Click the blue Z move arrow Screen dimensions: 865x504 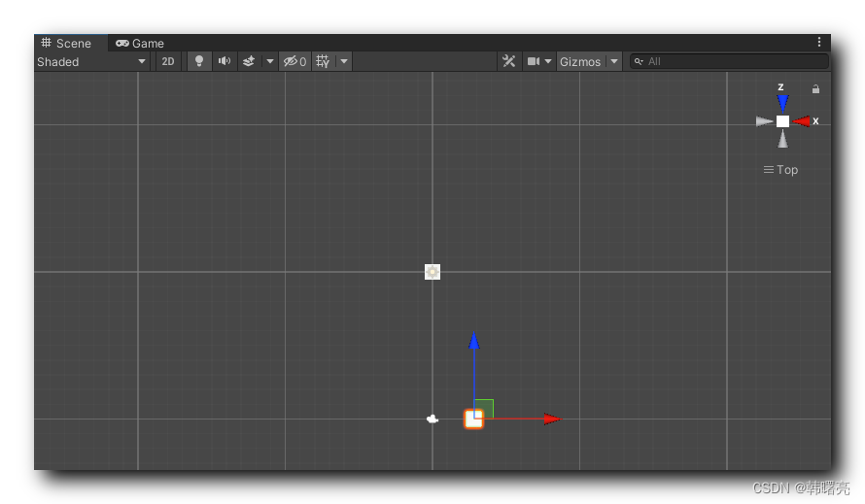click(x=474, y=341)
